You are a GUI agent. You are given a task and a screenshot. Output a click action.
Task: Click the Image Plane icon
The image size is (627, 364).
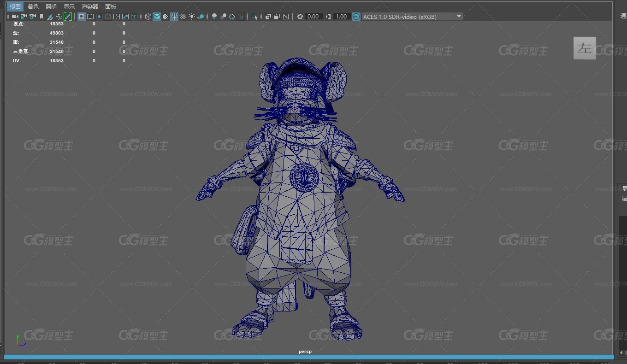pyautogui.click(x=50, y=17)
